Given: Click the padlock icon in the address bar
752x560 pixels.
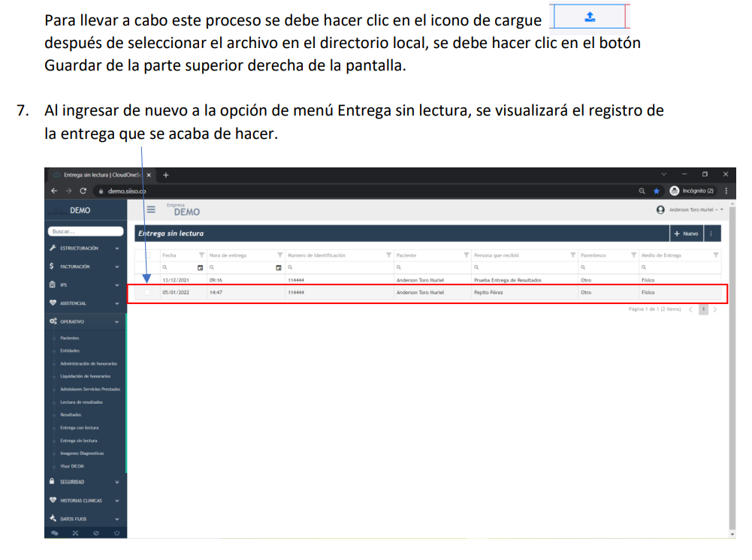Looking at the screenshot, I should tap(101, 191).
